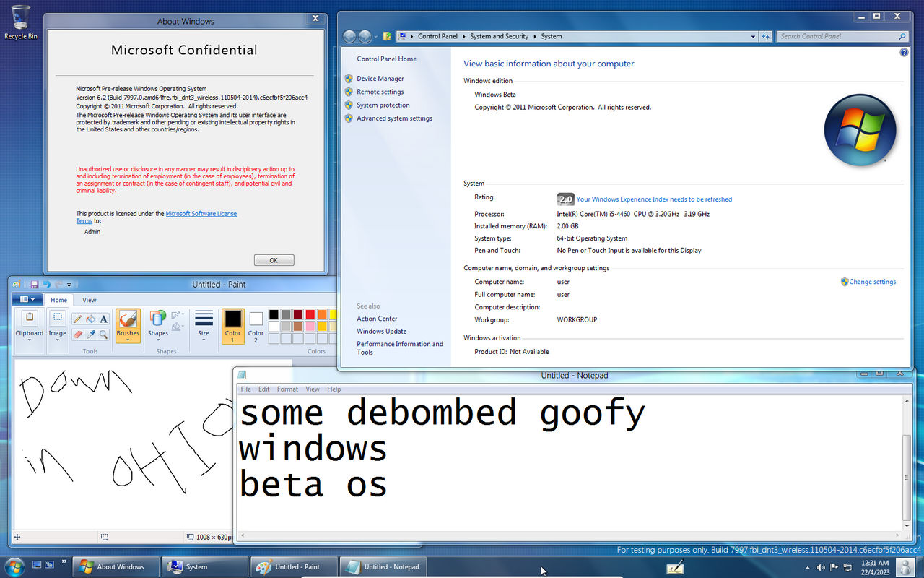The height and width of the screenshot is (578, 924).
Task: Open the Edit menu in Notepad
Action: (264, 389)
